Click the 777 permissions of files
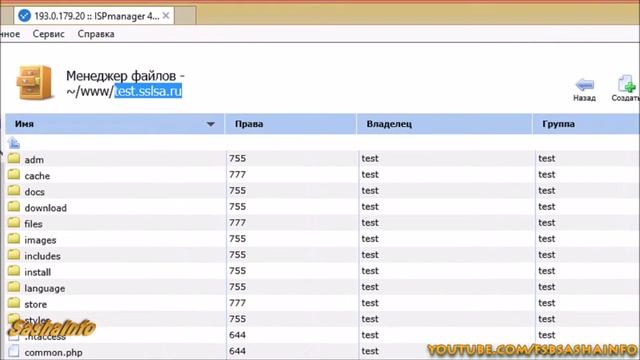 coord(237,222)
